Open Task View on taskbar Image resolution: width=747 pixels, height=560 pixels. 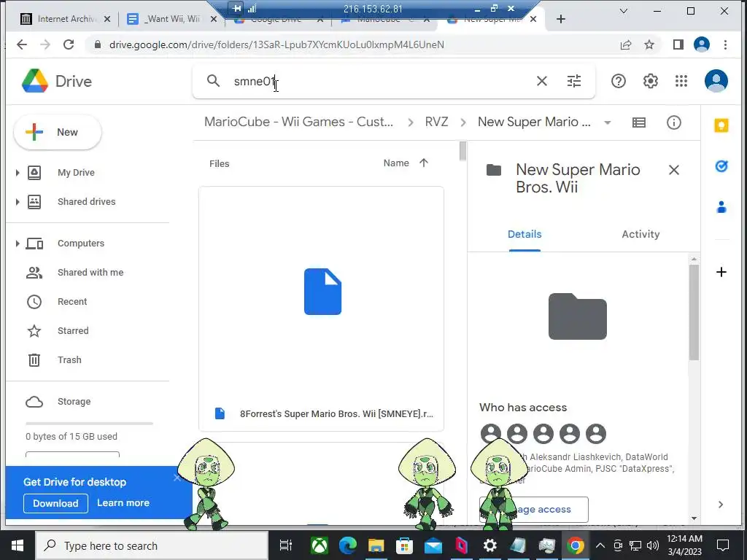(x=286, y=545)
